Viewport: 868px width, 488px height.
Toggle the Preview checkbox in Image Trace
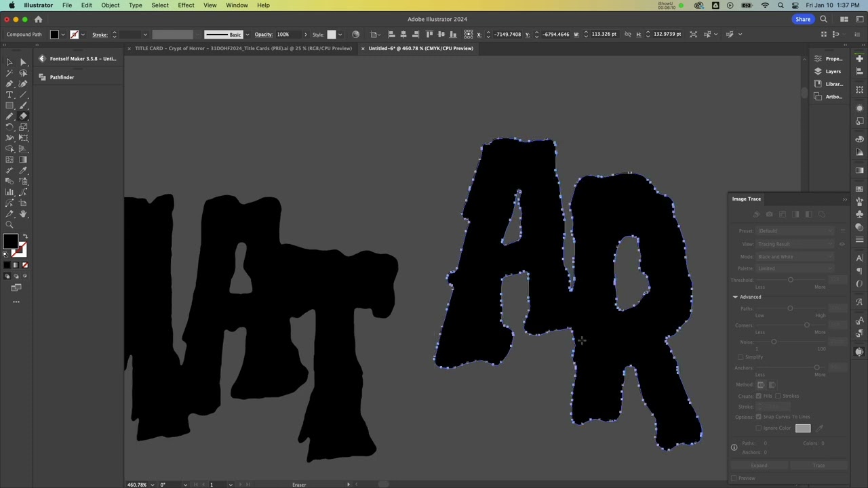734,479
